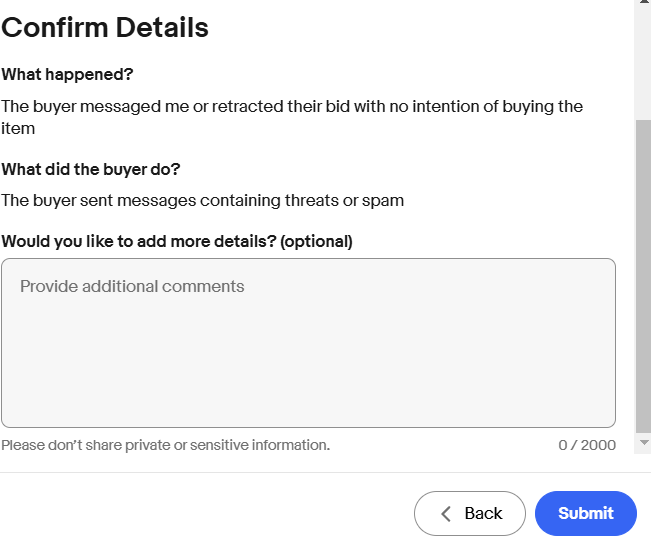651x541 pixels.
Task: Submit the buyer report
Action: pos(585,513)
